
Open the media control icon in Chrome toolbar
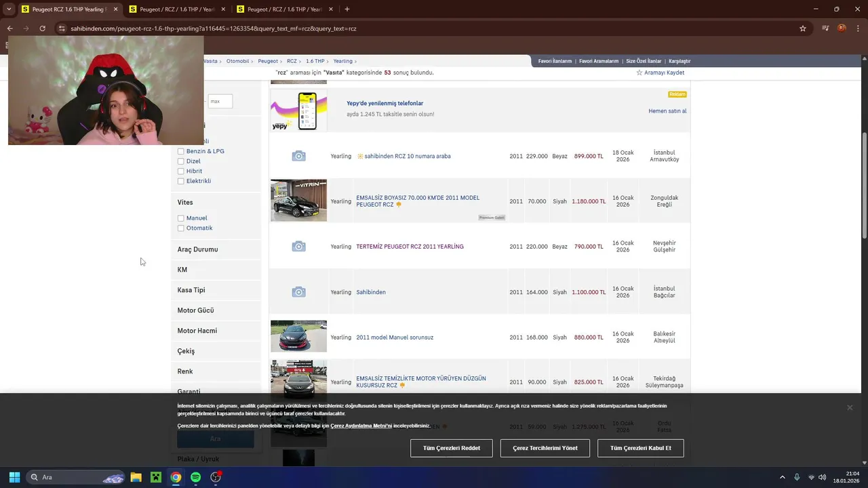pos(825,28)
